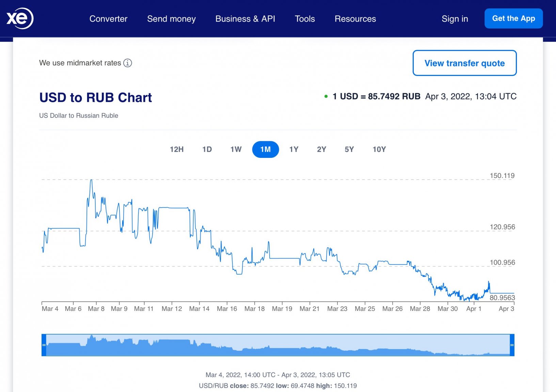Select the 1D time range
Viewport: 556px width, 392px height.
click(207, 149)
